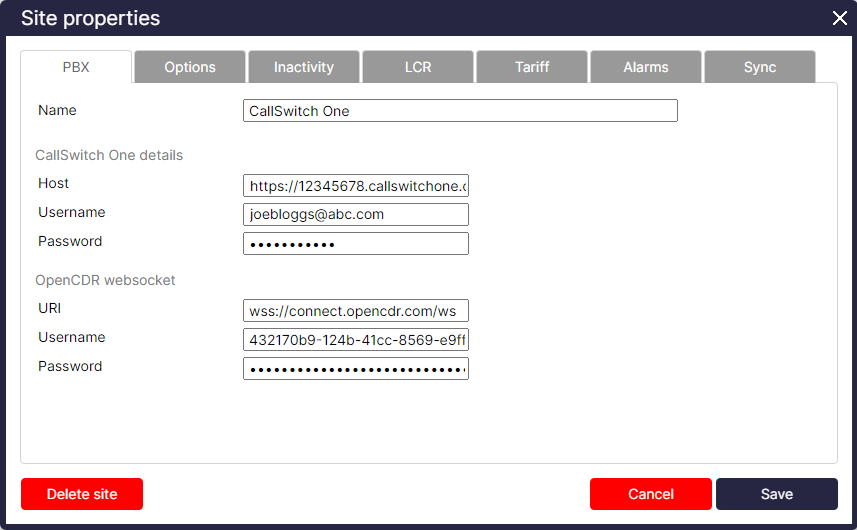Click the site Name input field

(460, 111)
